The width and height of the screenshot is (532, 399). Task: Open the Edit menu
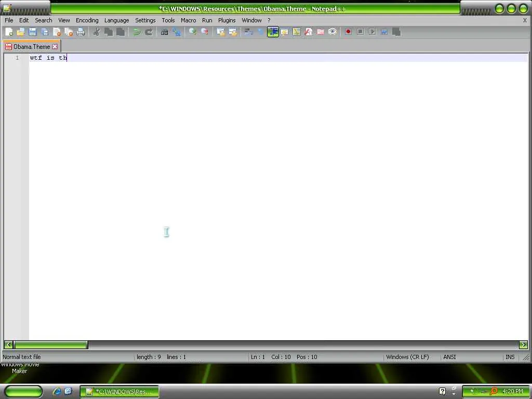[x=24, y=20]
